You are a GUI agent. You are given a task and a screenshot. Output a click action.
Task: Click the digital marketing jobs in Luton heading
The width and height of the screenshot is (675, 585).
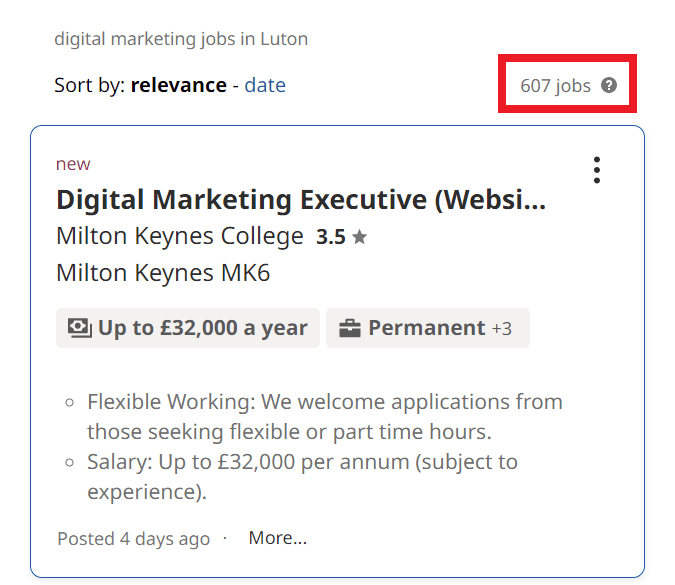point(181,39)
